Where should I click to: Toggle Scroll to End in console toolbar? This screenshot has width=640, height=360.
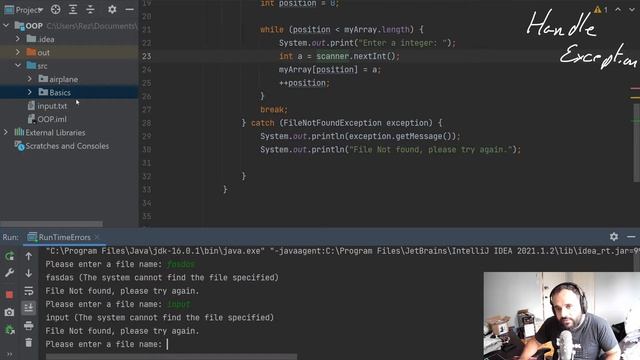point(29,308)
